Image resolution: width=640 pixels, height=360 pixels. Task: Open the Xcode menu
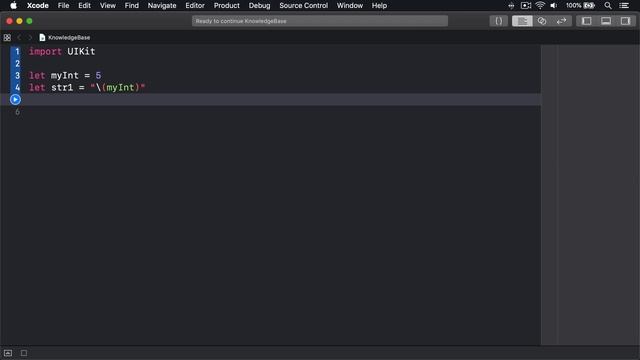click(38, 5)
